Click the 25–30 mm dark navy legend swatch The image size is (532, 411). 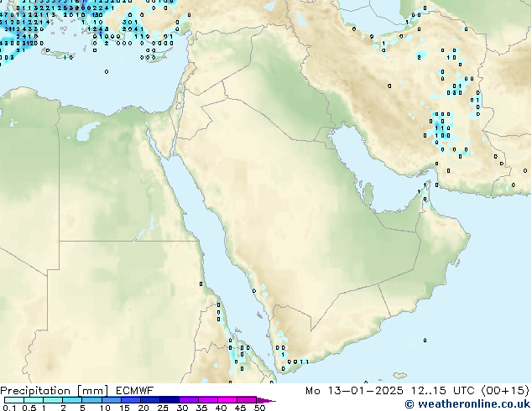169,400
